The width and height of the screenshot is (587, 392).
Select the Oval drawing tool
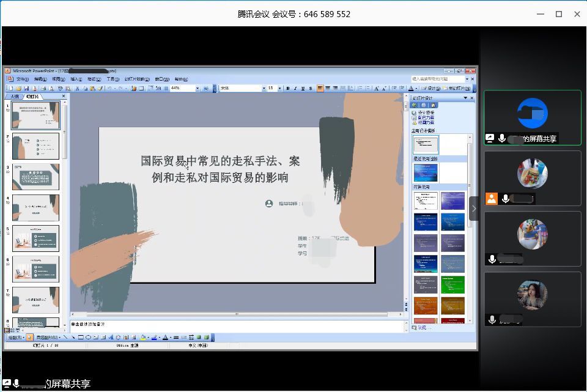point(88,337)
